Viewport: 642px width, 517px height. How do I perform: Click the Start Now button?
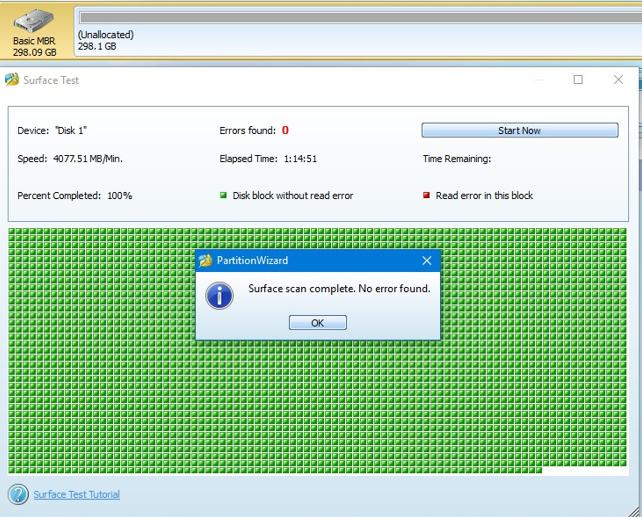coord(520,130)
